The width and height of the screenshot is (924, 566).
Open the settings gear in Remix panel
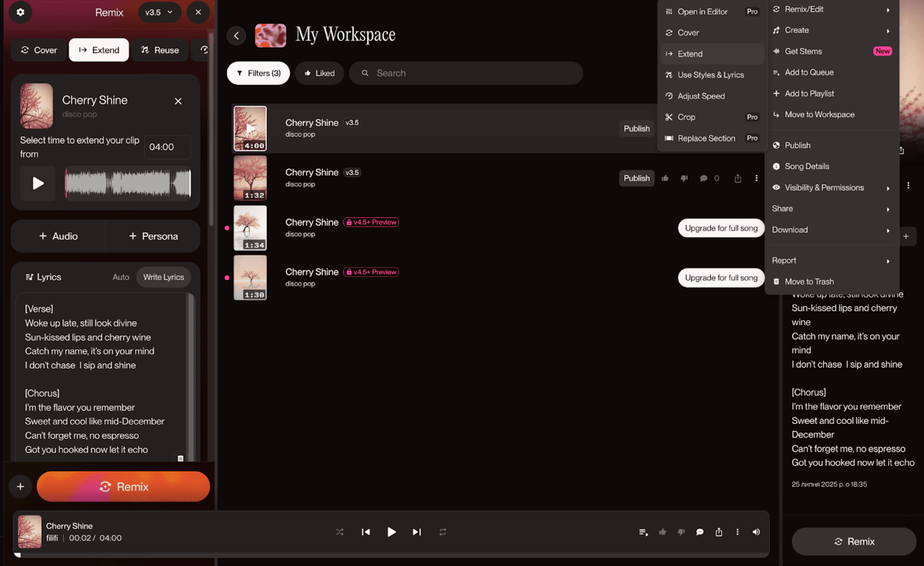20,12
